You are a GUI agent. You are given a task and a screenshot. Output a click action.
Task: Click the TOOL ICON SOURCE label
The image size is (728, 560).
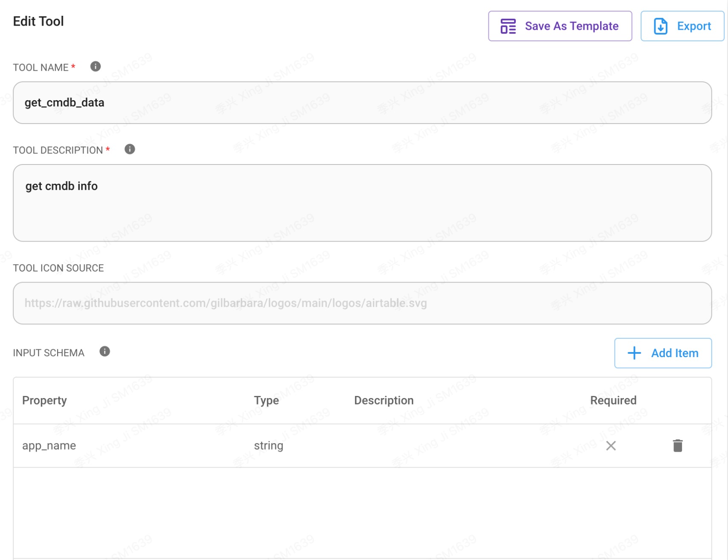pyautogui.click(x=58, y=268)
